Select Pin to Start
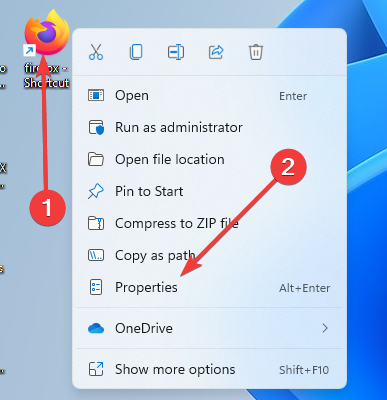Image resolution: width=387 pixels, height=400 pixels. (209, 191)
